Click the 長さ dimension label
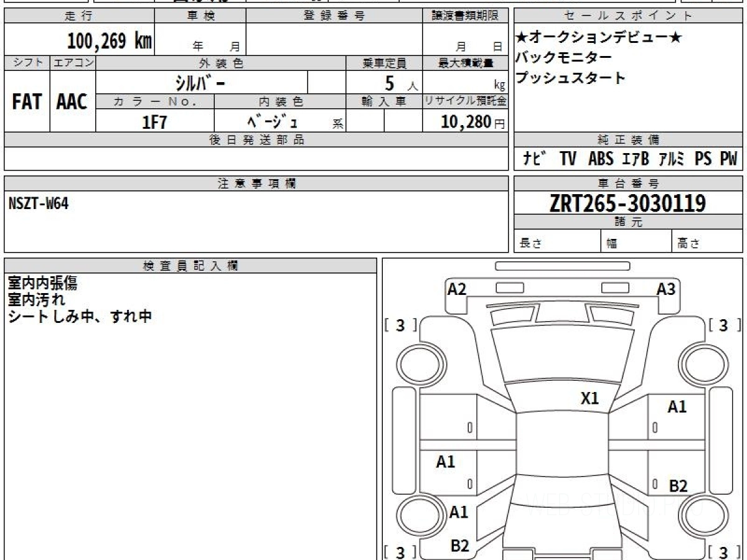The width and height of the screenshot is (747, 560). pyautogui.click(x=530, y=244)
